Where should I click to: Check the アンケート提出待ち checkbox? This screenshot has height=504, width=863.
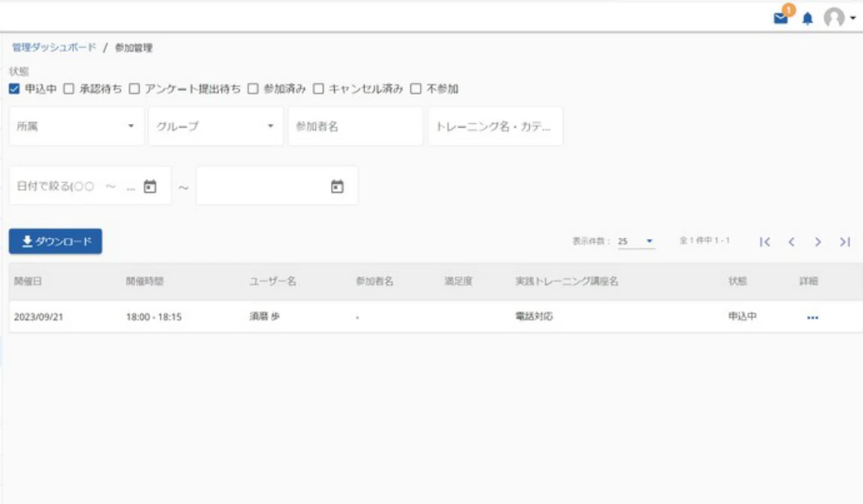click(134, 89)
